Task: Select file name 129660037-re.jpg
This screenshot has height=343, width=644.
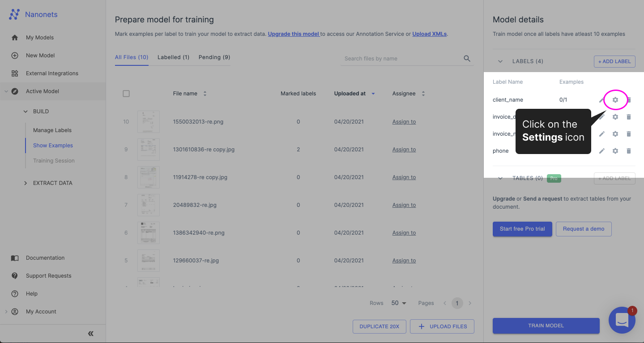Action: (x=196, y=261)
